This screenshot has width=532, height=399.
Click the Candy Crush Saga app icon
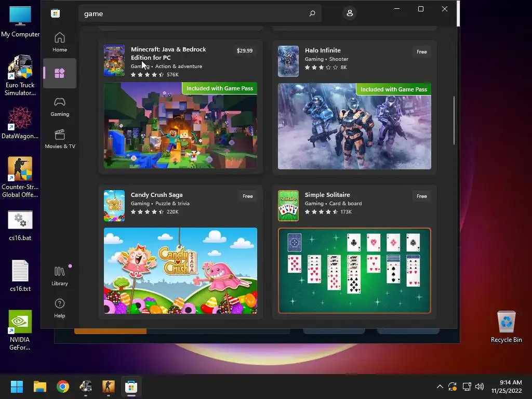click(114, 206)
